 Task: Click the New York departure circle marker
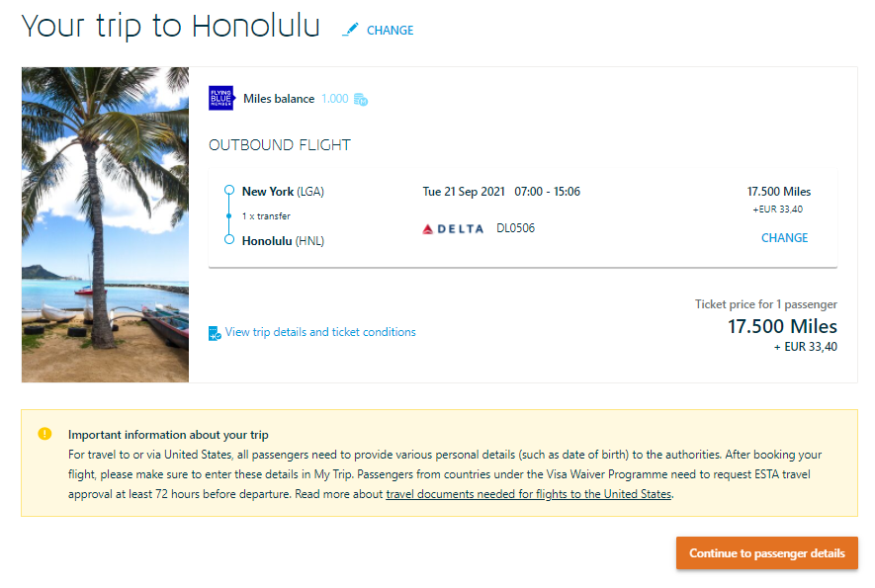[229, 190]
